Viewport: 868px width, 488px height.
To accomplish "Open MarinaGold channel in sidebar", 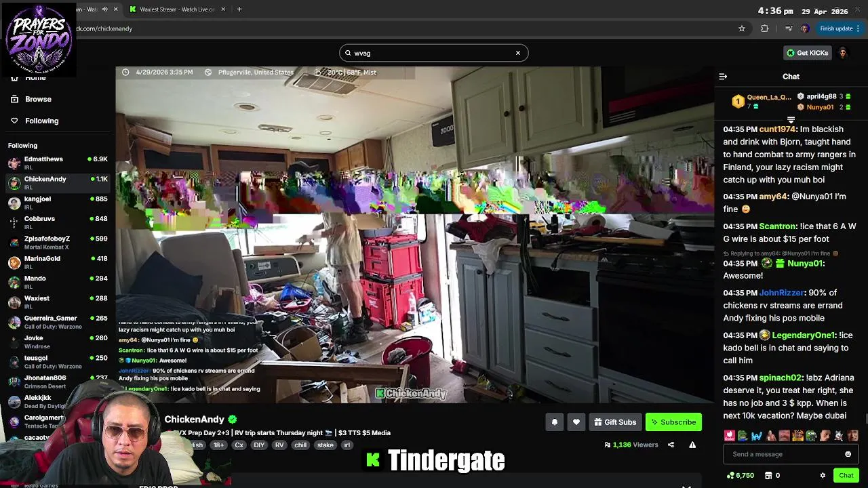I will click(58, 262).
